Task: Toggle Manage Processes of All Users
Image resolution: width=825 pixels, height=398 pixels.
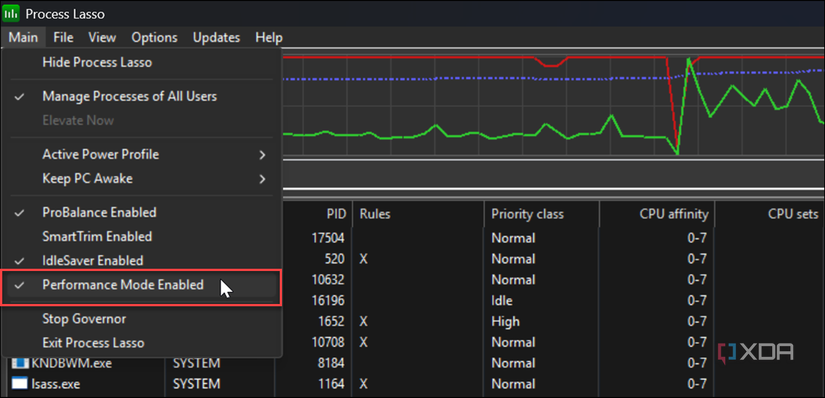Action: (142, 96)
